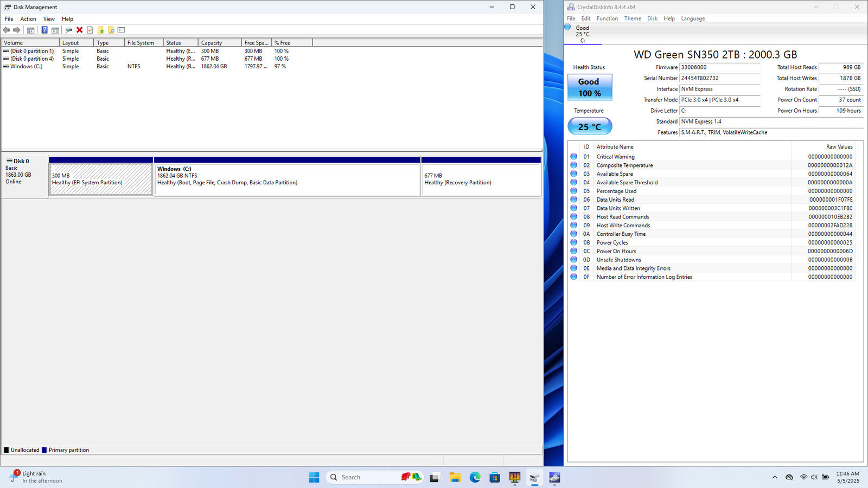The image size is (868, 488).
Task: Click the volume speaker tray icon
Action: [x=814, y=477]
